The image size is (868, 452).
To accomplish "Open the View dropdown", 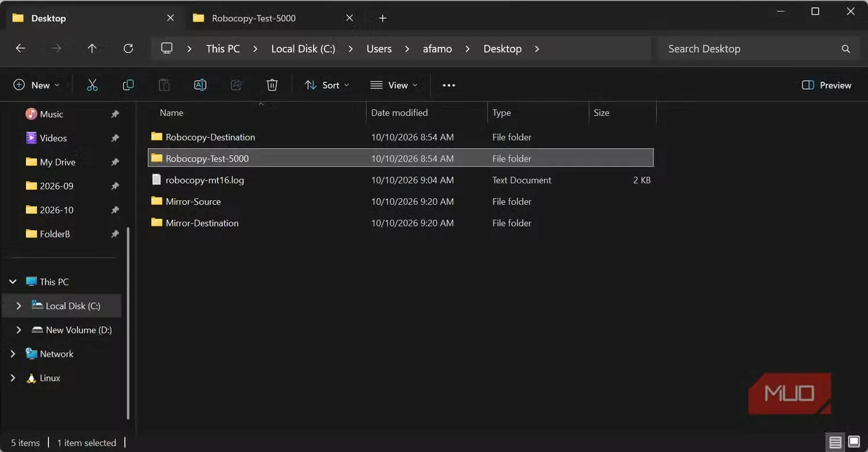I will point(394,85).
